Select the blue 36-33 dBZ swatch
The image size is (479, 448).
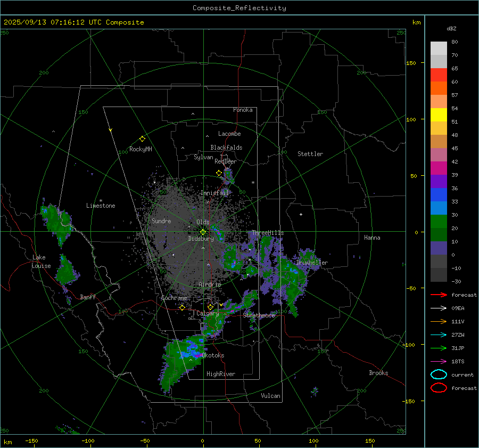(x=439, y=195)
